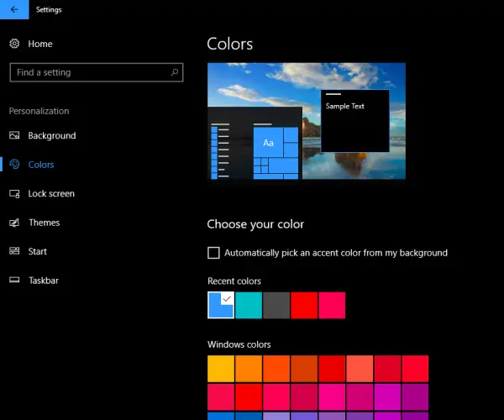
Task: Pick the teal swatch in Recent colors
Action: coord(249,305)
